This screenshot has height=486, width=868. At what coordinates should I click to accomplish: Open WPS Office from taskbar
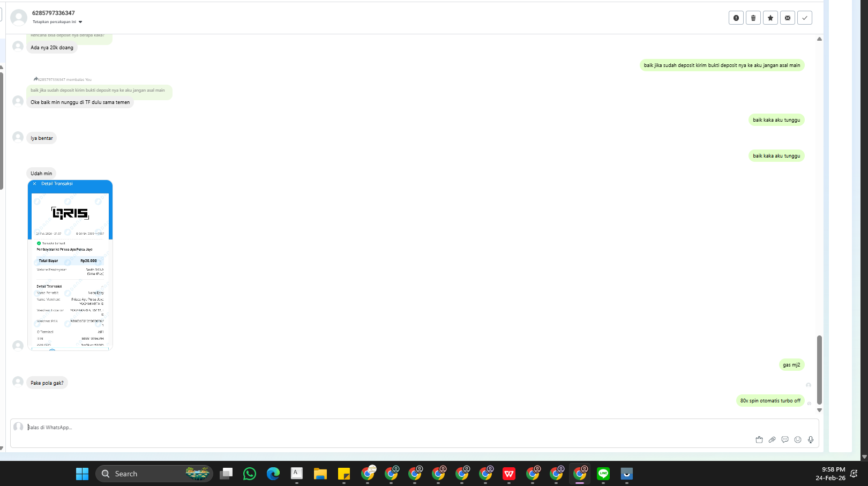[509, 474]
